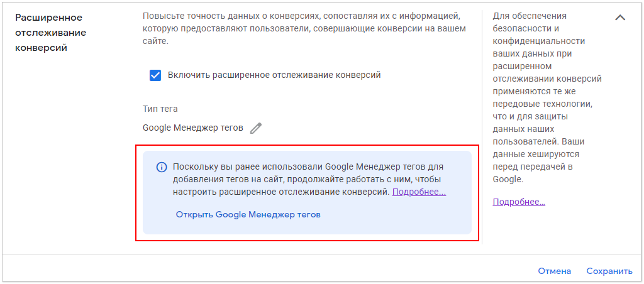Follow 'Подробнее...' link inside the blue notice
This screenshot has width=644, height=284.
tap(419, 192)
